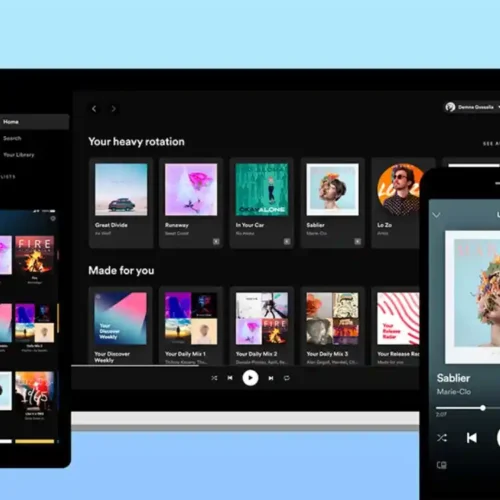The width and height of the screenshot is (500, 500).
Task: Click the profile avatar icon on the laptop
Action: pyautogui.click(x=450, y=107)
